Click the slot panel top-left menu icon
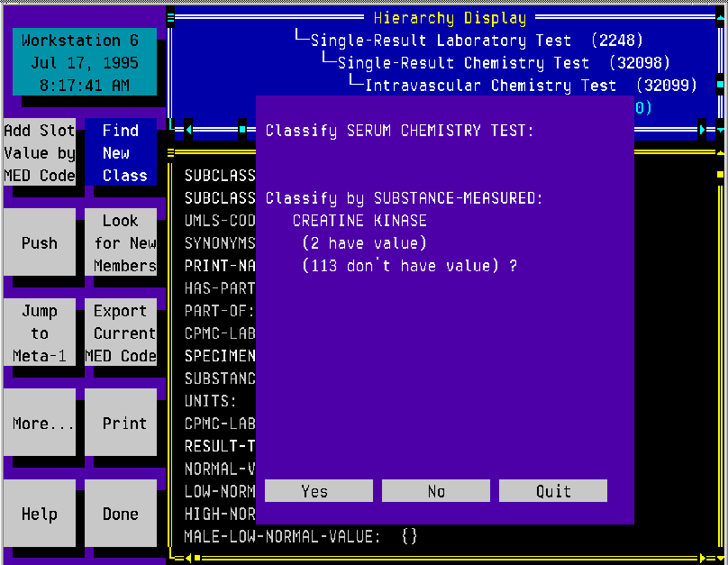The height and width of the screenshot is (565, 728). (170, 152)
